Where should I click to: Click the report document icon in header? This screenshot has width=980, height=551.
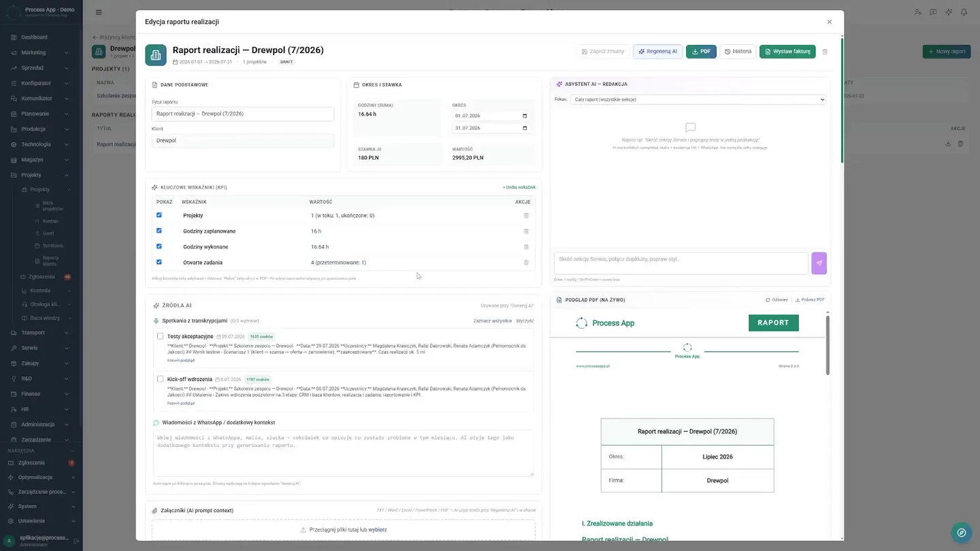[156, 55]
